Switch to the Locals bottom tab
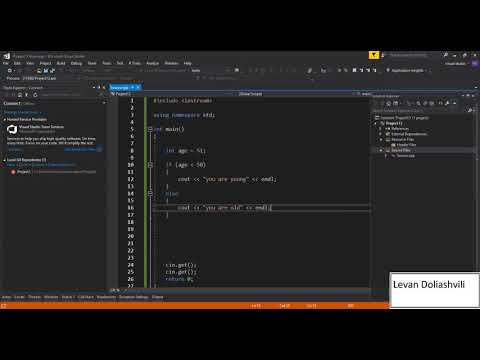 (x=19, y=297)
